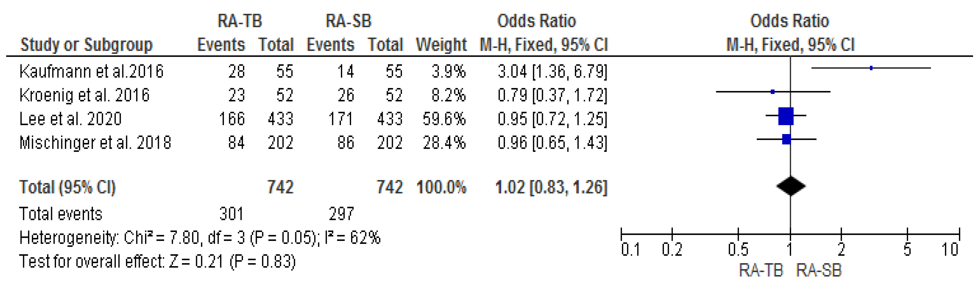Select the Mischinger et al. 2018 study label
This screenshot has width=980, height=284.
[x=95, y=143]
